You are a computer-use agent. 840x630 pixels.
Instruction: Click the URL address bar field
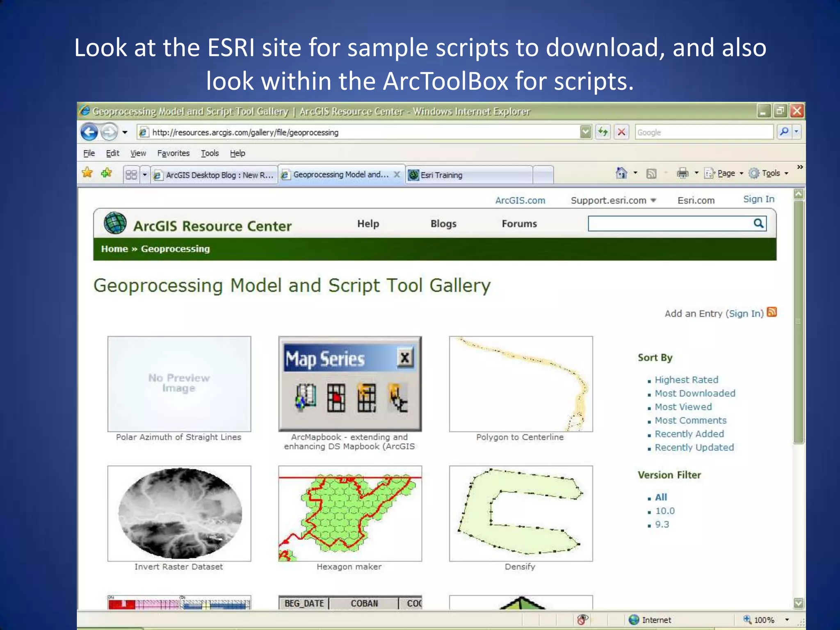coord(359,132)
